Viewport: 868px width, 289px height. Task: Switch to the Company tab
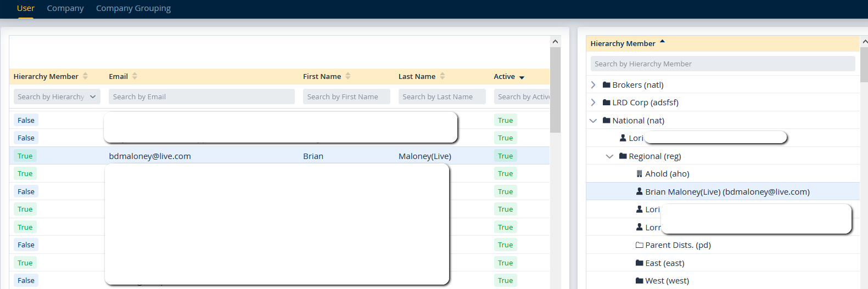coord(65,8)
